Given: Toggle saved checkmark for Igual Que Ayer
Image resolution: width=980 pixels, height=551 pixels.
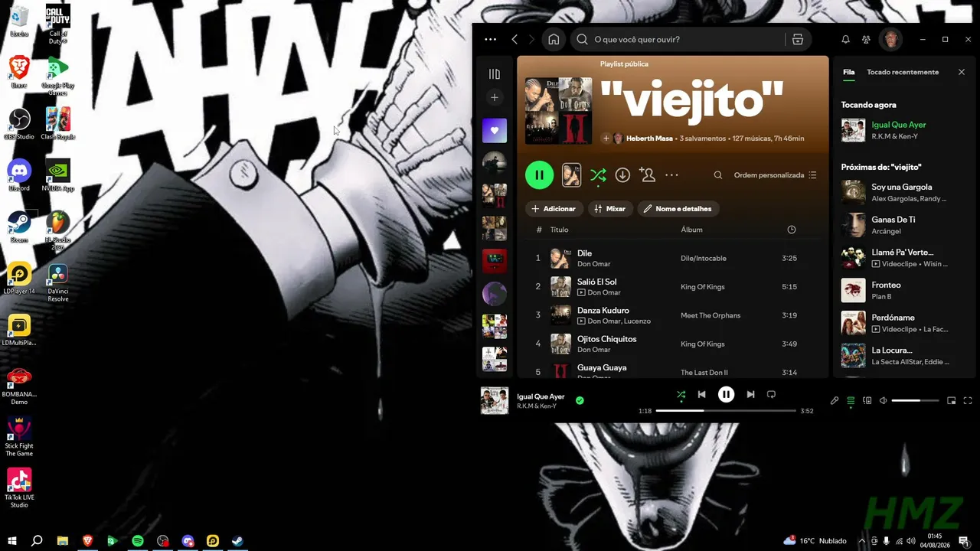Looking at the screenshot, I should 580,400.
